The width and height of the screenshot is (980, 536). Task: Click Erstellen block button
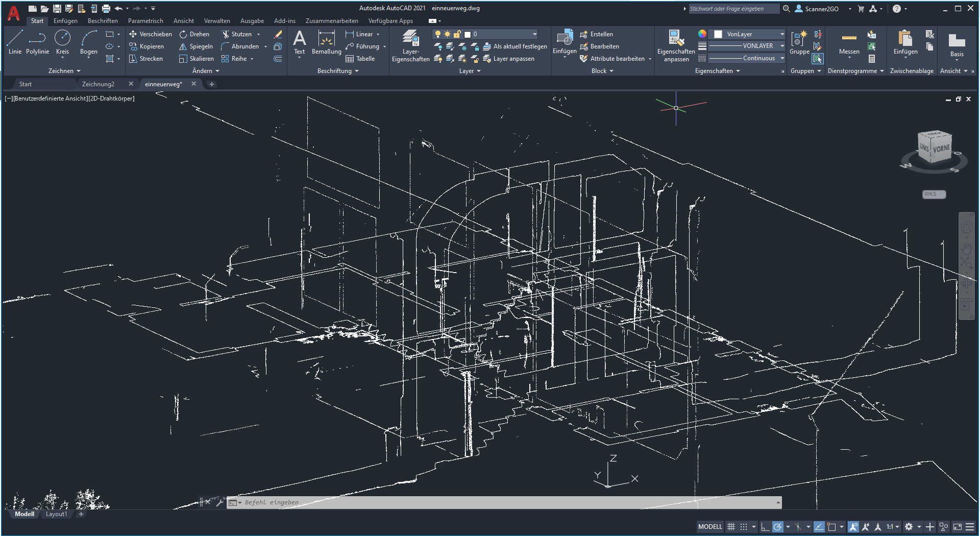pyautogui.click(x=596, y=34)
